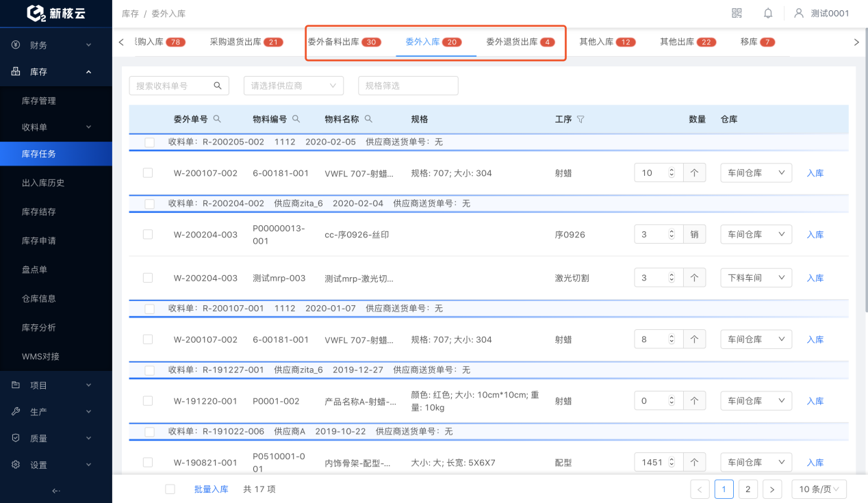
Task: Switch to the 移库 tab
Action: pos(757,42)
